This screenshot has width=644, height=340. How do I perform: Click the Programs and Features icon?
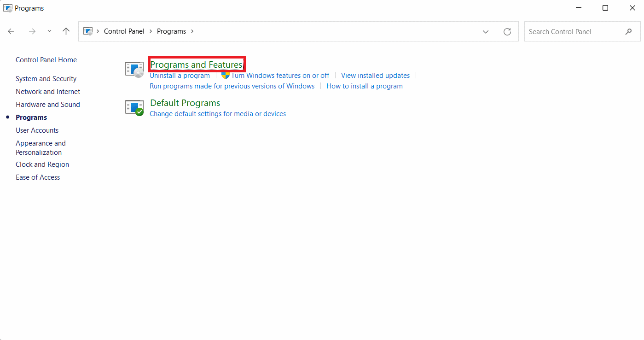(134, 69)
